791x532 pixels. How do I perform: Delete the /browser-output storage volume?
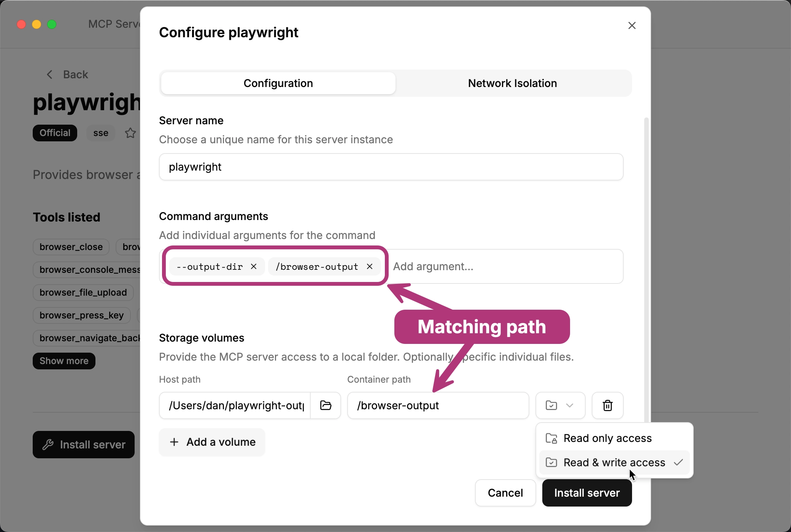(x=607, y=405)
